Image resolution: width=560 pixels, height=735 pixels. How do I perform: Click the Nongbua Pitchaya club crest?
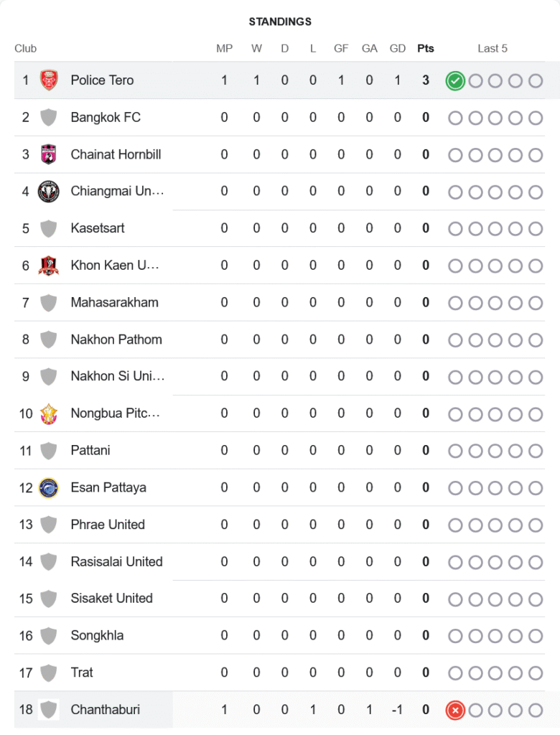48,414
